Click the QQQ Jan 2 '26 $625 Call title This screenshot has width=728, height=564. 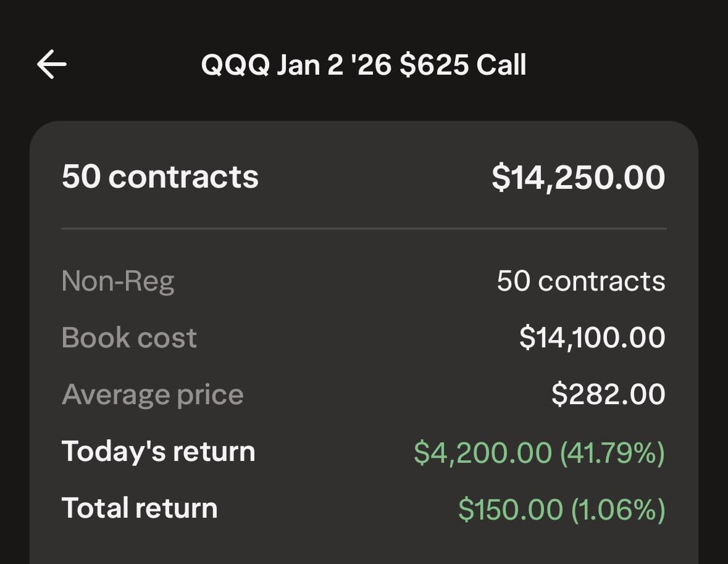click(x=364, y=65)
